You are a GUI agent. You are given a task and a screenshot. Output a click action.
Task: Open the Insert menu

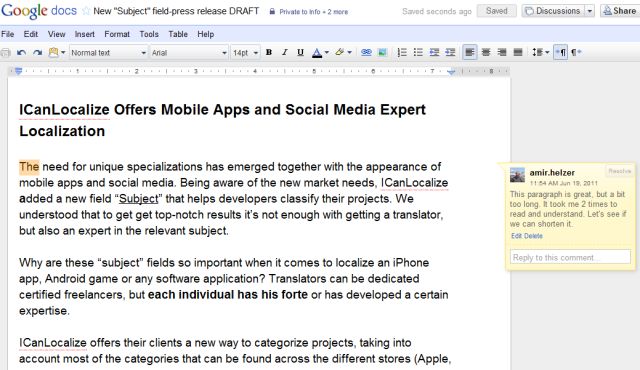pyautogui.click(x=84, y=34)
